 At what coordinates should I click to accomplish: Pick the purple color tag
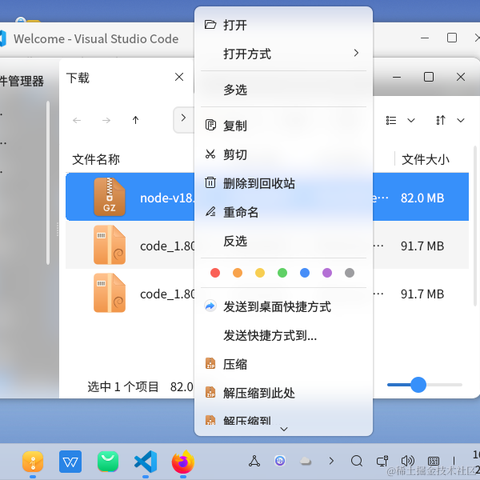click(x=327, y=273)
